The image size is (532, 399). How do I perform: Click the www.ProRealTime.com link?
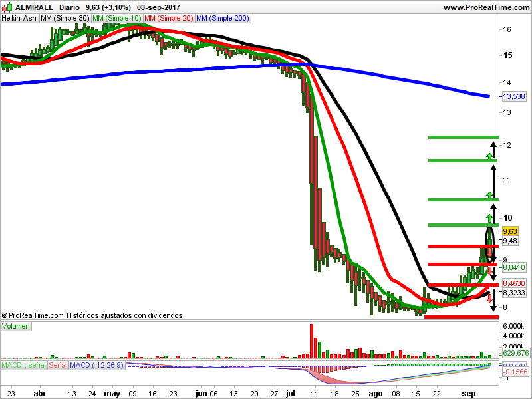click(487, 7)
